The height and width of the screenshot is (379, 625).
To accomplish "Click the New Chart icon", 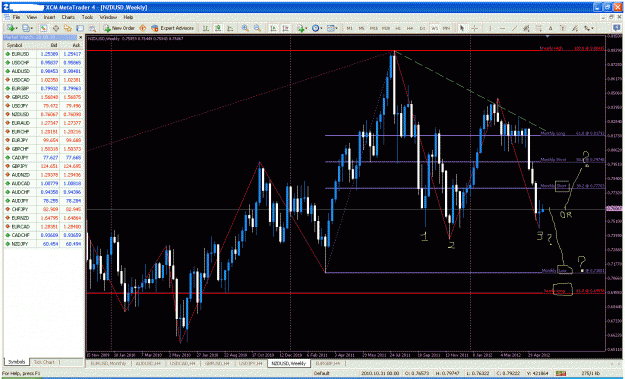I will tap(10, 28).
